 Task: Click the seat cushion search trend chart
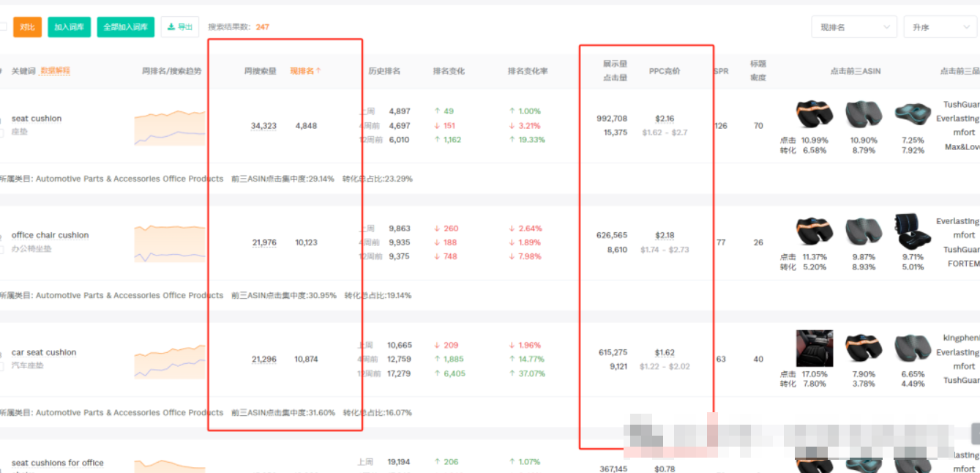point(170,127)
